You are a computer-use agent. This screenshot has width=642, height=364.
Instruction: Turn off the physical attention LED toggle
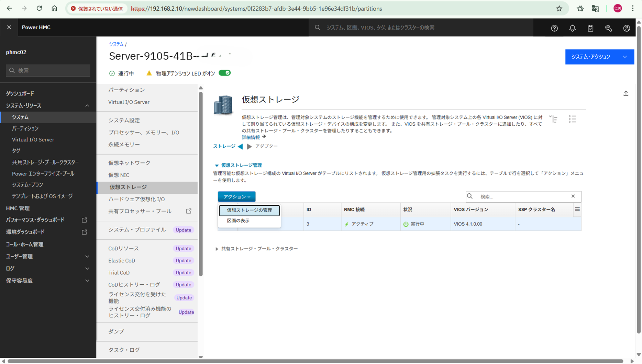[225, 73]
